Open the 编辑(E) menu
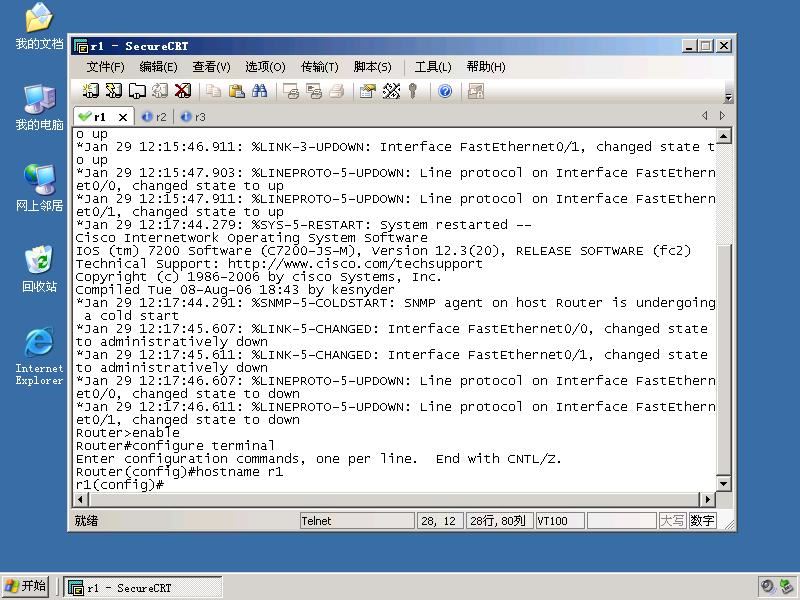 (x=158, y=67)
